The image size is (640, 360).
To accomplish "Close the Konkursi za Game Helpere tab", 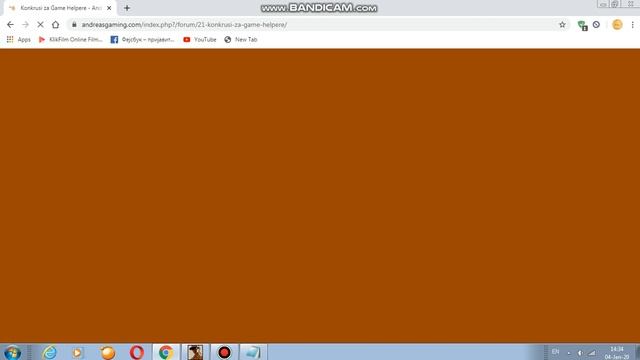I will click(109, 8).
